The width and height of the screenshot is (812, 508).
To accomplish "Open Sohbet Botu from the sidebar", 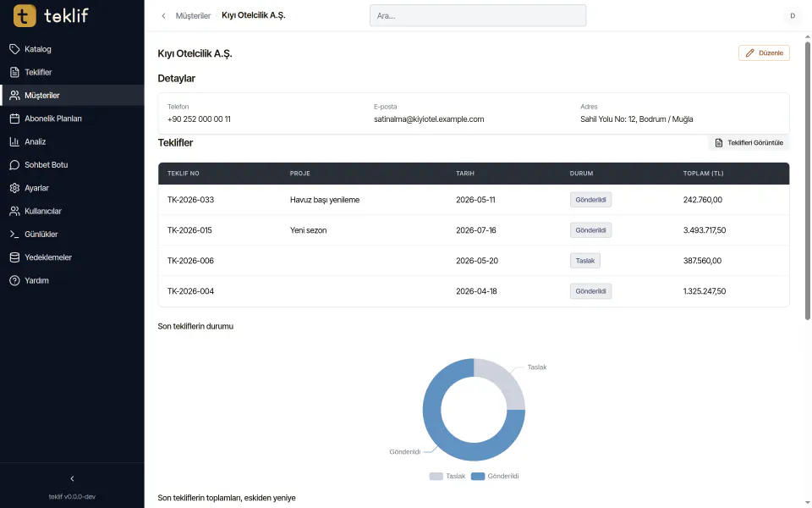I will [x=72, y=165].
